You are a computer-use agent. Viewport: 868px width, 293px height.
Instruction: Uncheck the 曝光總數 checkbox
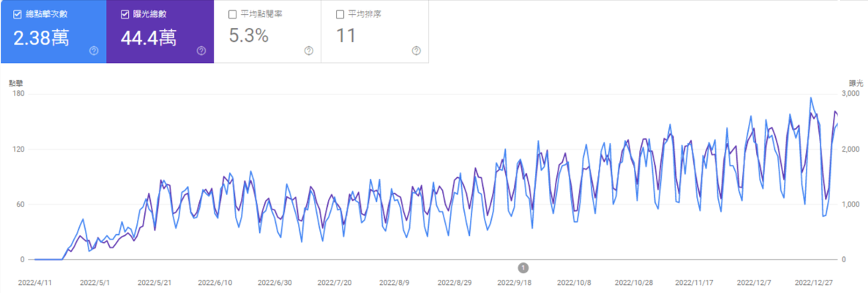(x=125, y=14)
